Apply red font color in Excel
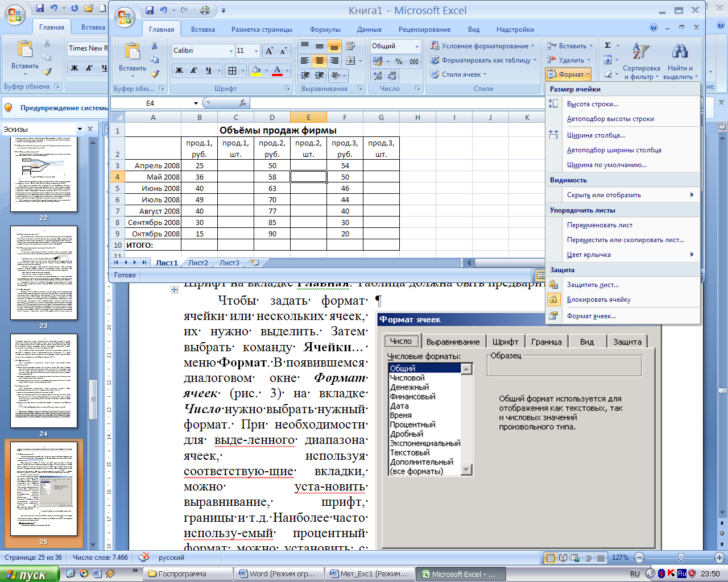The height and width of the screenshot is (582, 728). click(277, 70)
